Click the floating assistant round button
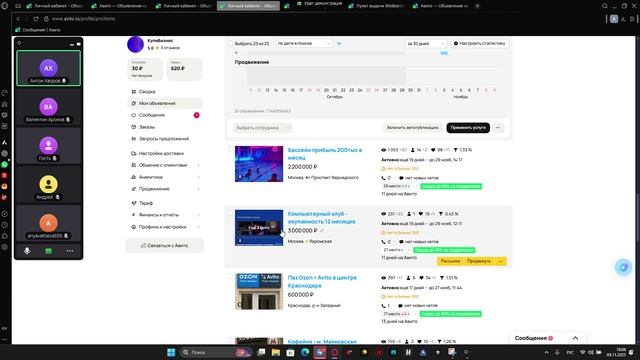The width and height of the screenshot is (640, 360). [x=623, y=267]
